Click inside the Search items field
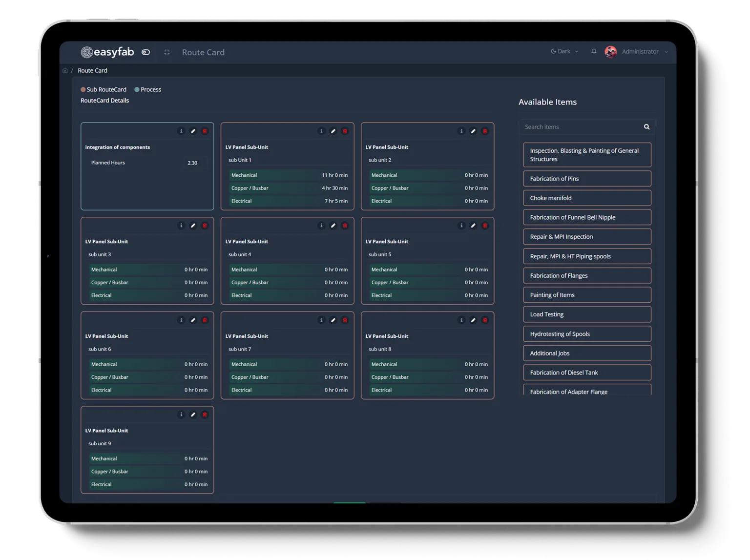750x560 pixels. [581, 127]
